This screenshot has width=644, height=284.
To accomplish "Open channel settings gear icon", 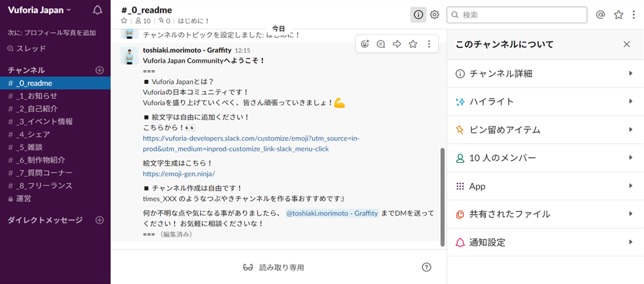I will [434, 15].
